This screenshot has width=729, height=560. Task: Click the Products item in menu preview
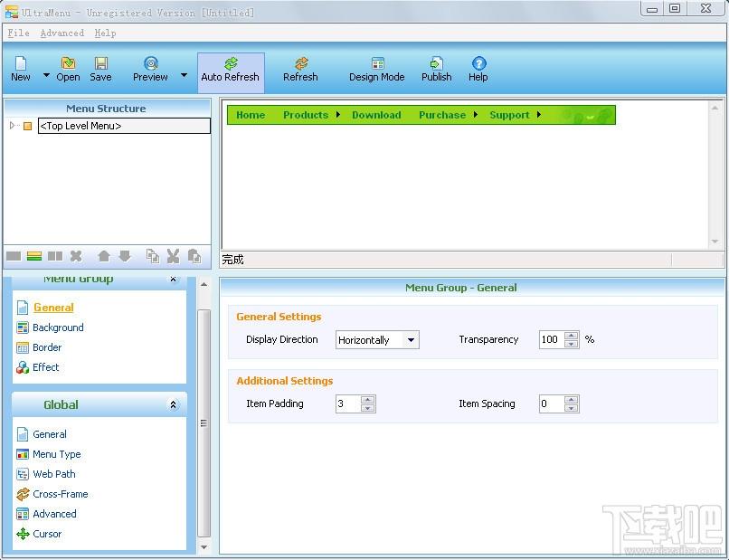pos(306,115)
